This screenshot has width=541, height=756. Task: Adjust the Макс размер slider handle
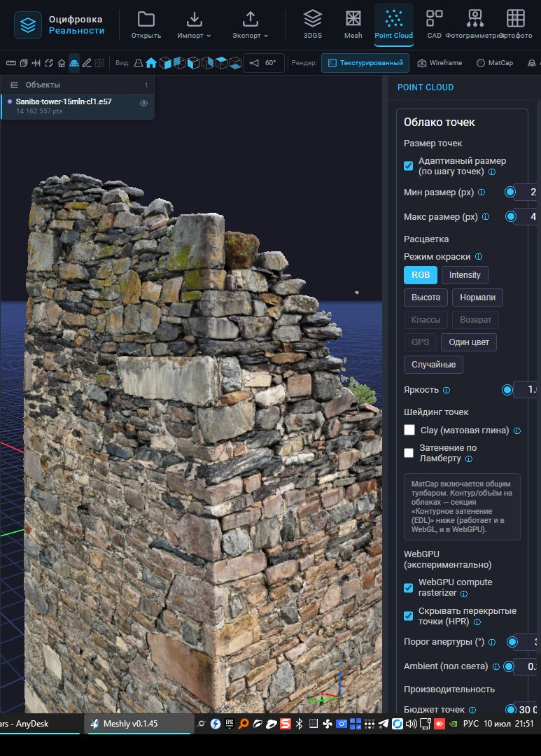pos(511,216)
